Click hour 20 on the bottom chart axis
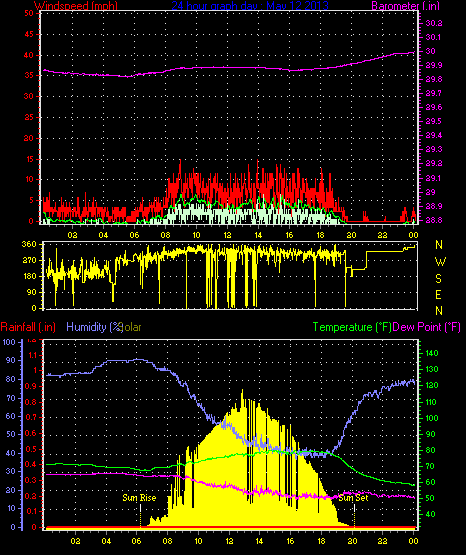The width and height of the screenshot is (466, 555). pos(352,541)
